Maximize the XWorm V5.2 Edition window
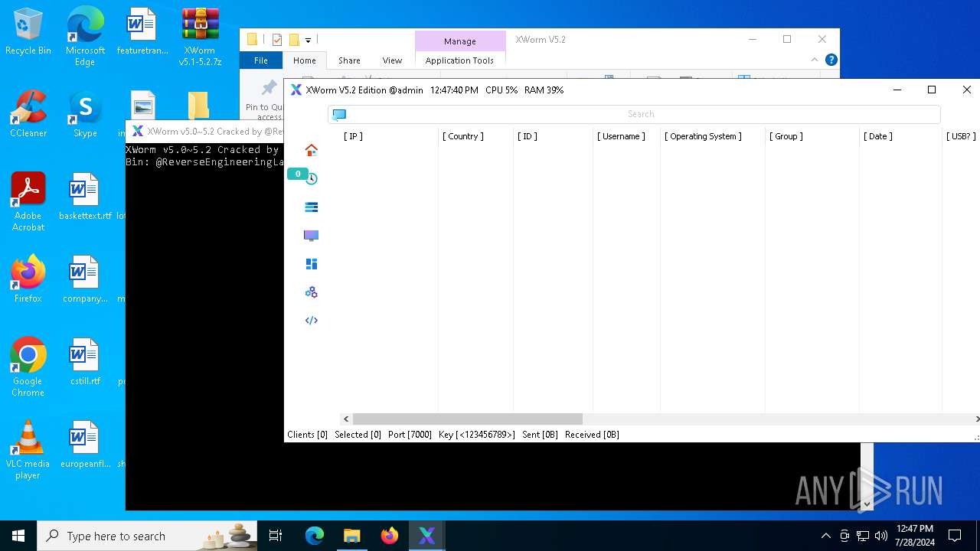The width and height of the screenshot is (980, 551). (x=932, y=90)
